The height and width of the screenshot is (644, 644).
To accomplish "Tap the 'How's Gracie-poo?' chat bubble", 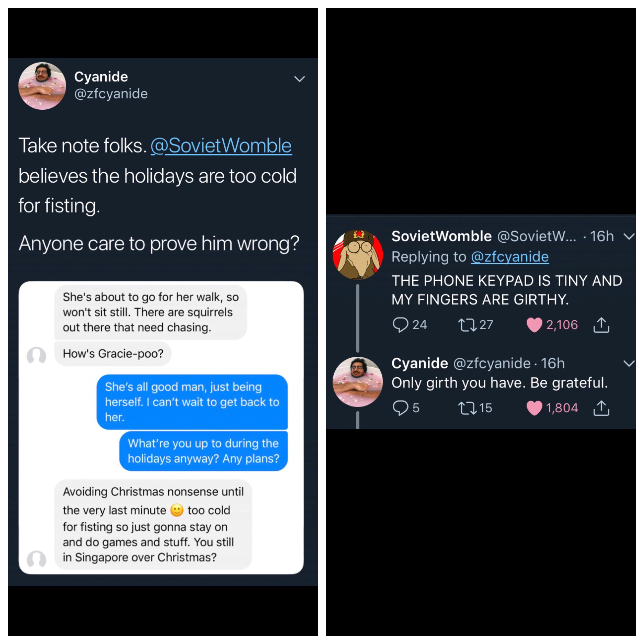I will pyautogui.click(x=113, y=353).
